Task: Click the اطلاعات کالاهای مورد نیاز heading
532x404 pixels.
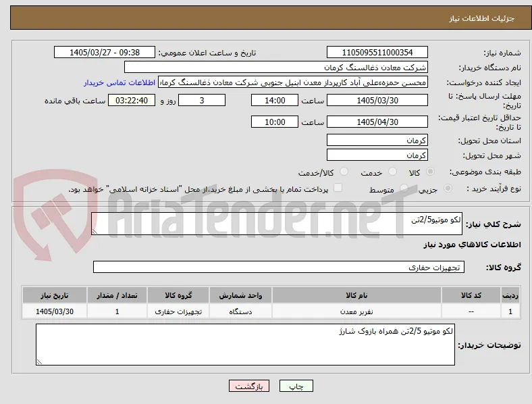Action: click(x=472, y=245)
